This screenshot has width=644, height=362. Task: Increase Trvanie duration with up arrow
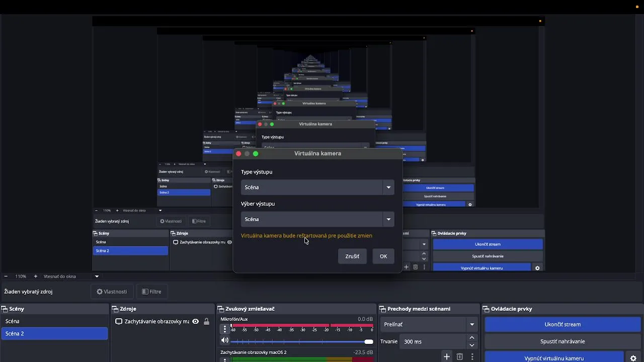tap(472, 338)
